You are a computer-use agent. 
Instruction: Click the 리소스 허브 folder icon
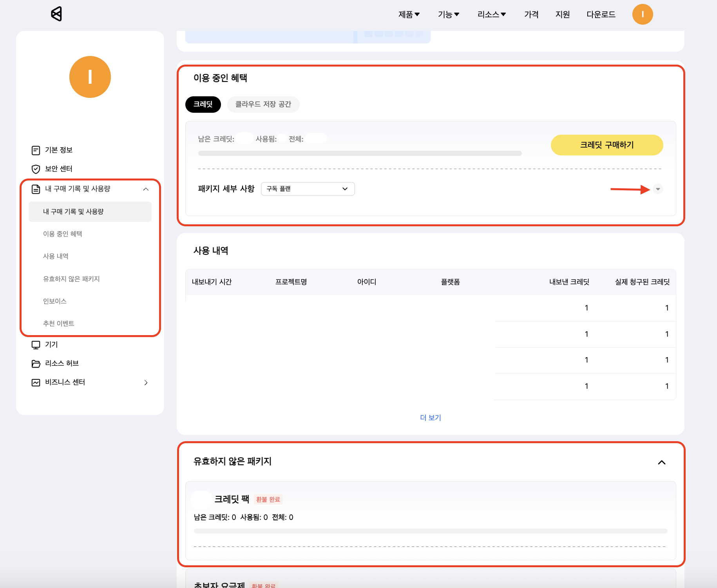click(x=36, y=364)
